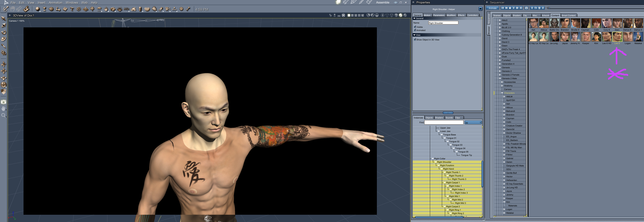This screenshot has width=644, height=222.
Task: Switch to the Assemble room hand icon
Action: (x=338, y=2)
